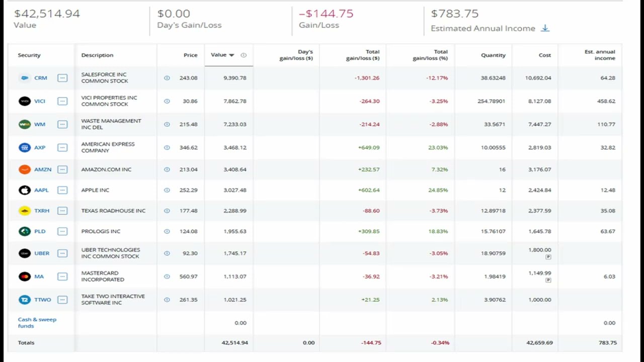Select the CRM value 9,390.78
The height and width of the screenshot is (362, 644).
235,78
